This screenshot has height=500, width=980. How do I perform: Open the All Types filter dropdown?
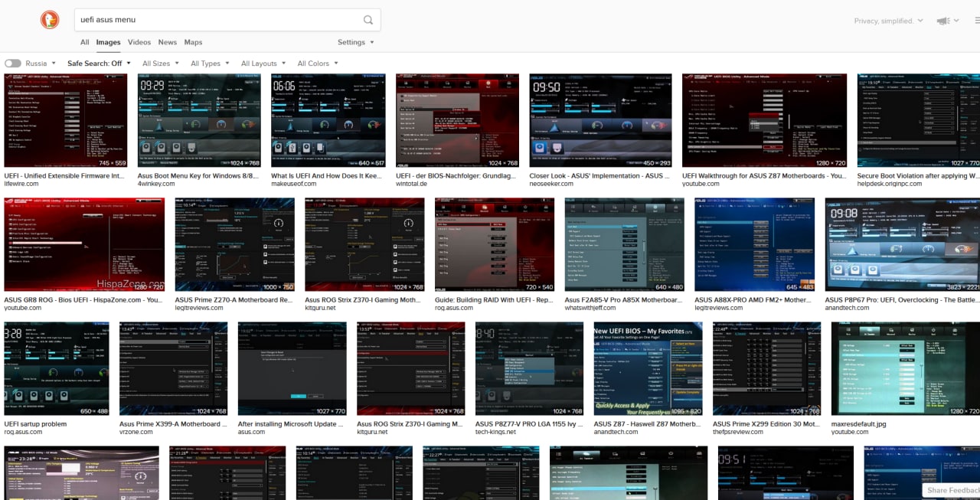210,64
